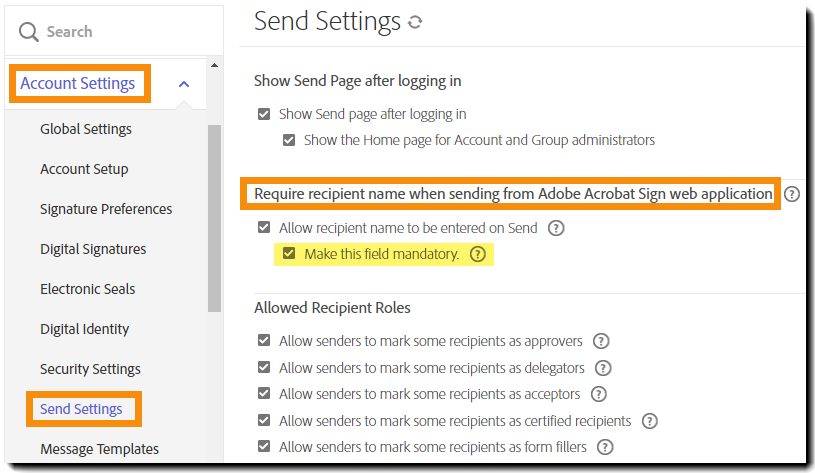Open help icon for delegators option
815x473 pixels.
tap(603, 368)
